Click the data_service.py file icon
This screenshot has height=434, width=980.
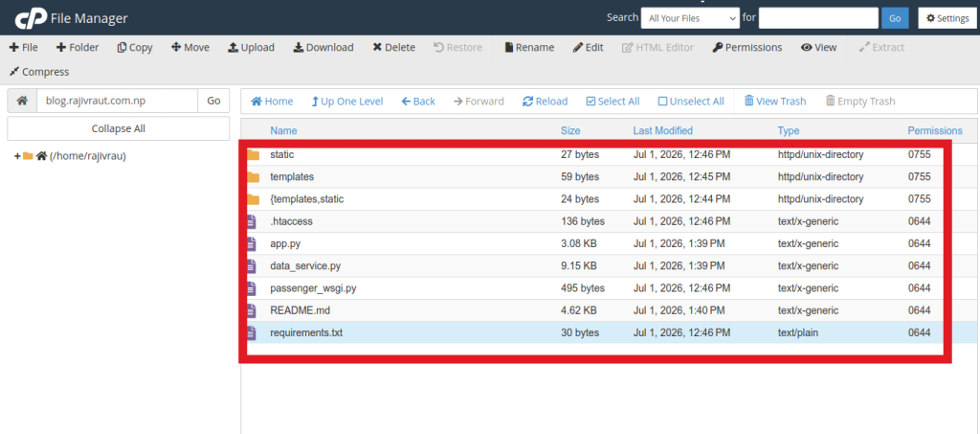tap(252, 265)
